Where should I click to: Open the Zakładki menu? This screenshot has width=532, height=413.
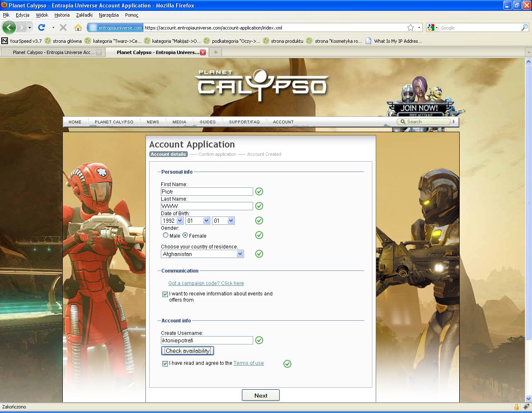click(x=84, y=15)
